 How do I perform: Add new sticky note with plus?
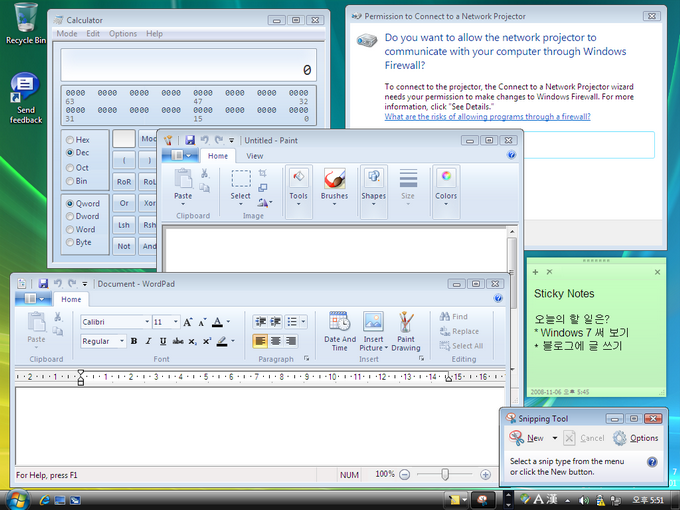[x=535, y=272]
